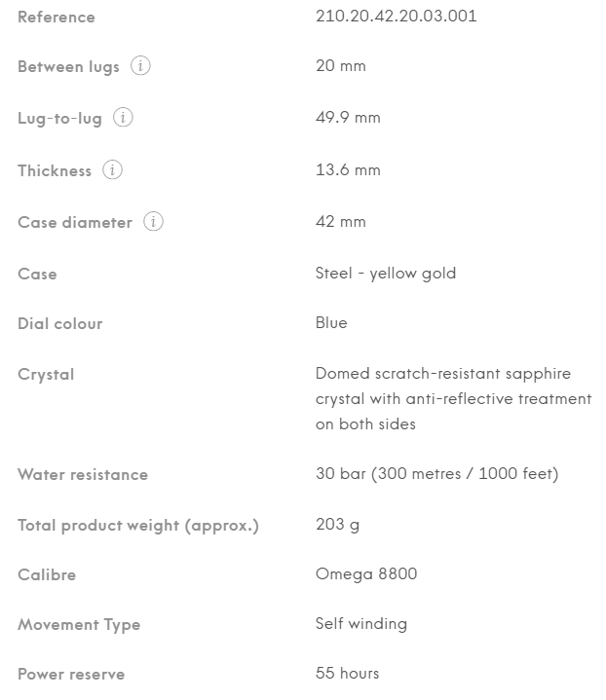
Task: Click the 203 g product weight value
Action: (x=337, y=525)
